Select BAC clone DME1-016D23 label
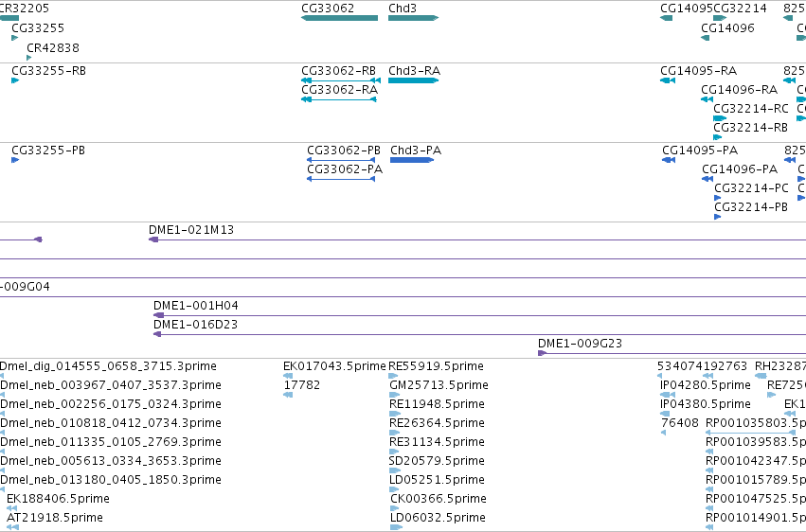This screenshot has height=532, width=806. click(195, 325)
